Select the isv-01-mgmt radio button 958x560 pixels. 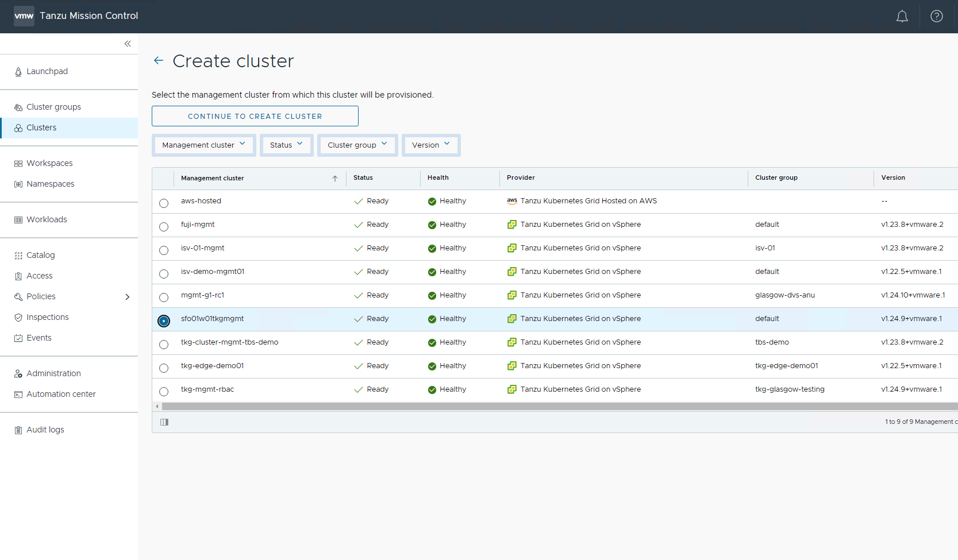164,250
